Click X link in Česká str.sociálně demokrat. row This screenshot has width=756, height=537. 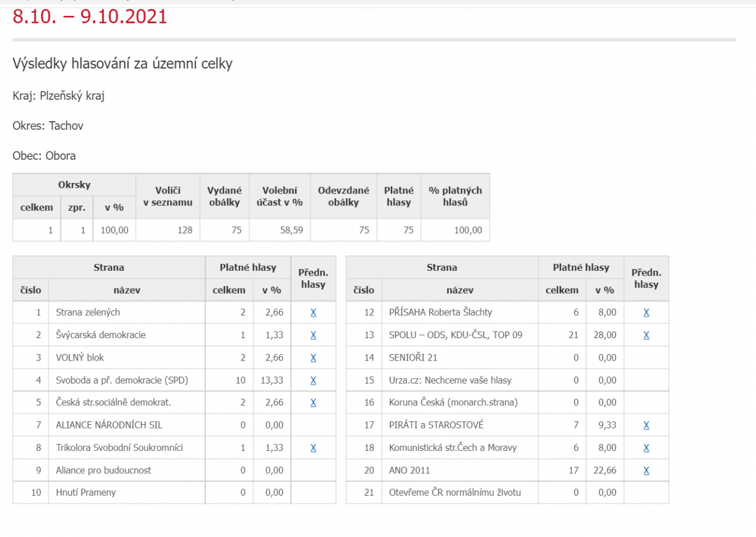click(x=313, y=402)
